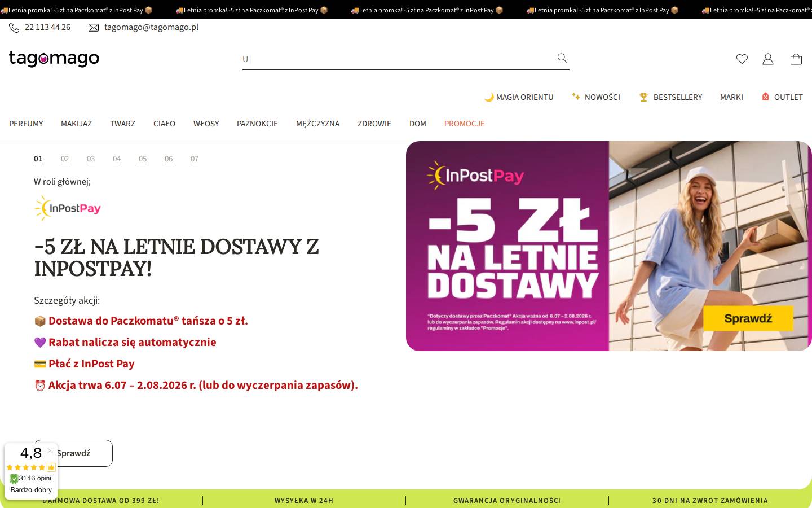Open the Twarz category menu

point(122,124)
